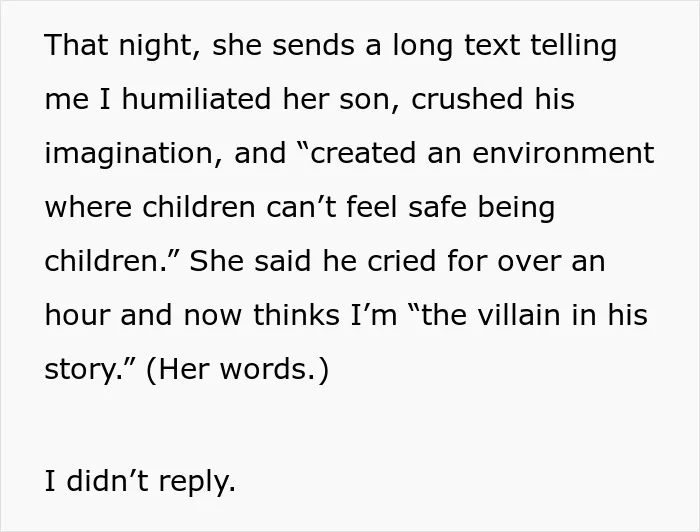Click the word "humiliated"
This screenshot has height=532, width=700.
tap(196, 99)
